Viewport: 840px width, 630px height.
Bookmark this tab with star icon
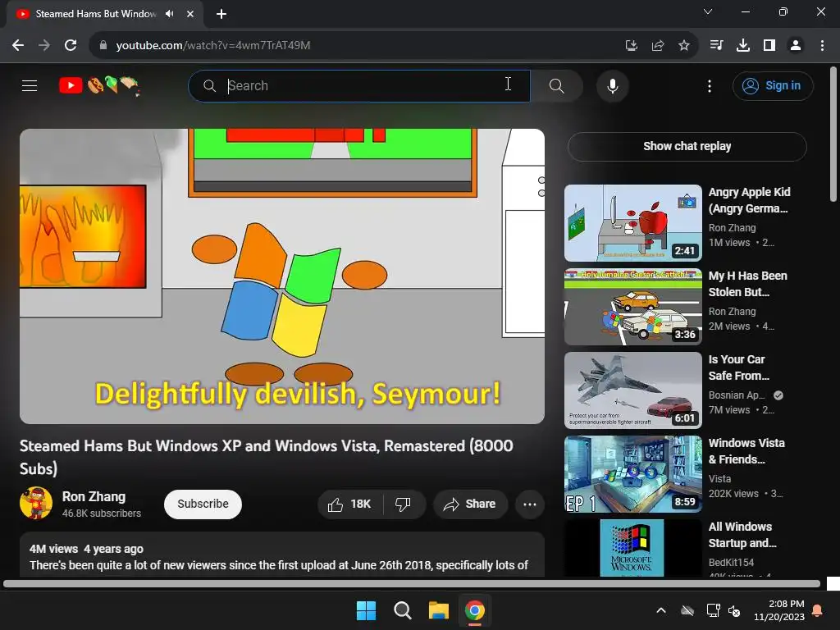pos(683,46)
